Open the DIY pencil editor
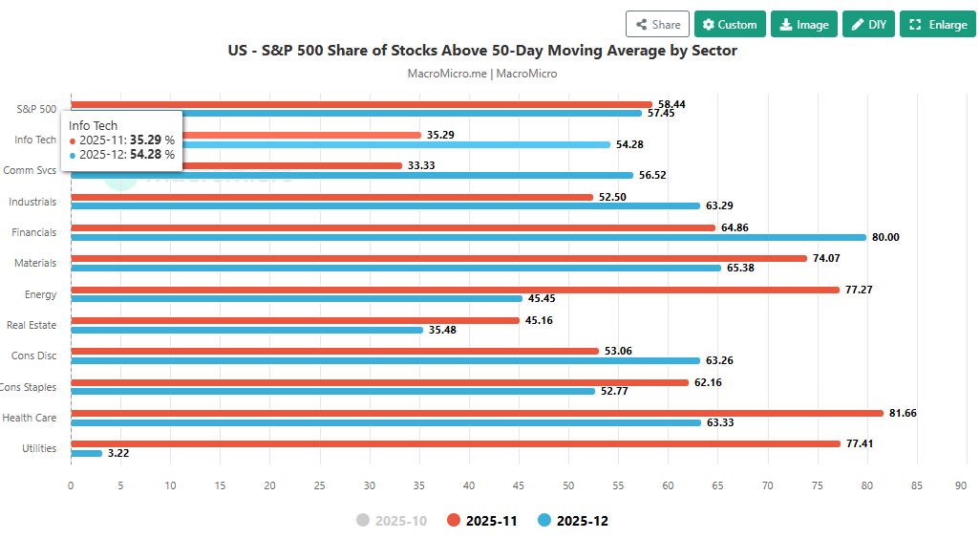 click(868, 25)
